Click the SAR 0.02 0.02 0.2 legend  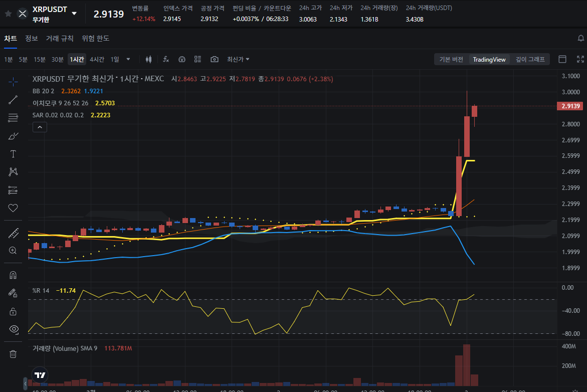click(x=58, y=115)
